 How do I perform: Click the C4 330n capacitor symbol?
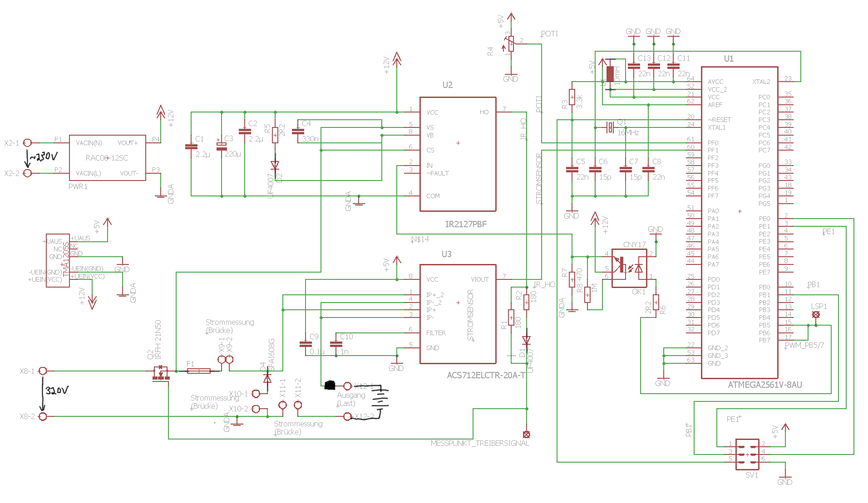298,131
